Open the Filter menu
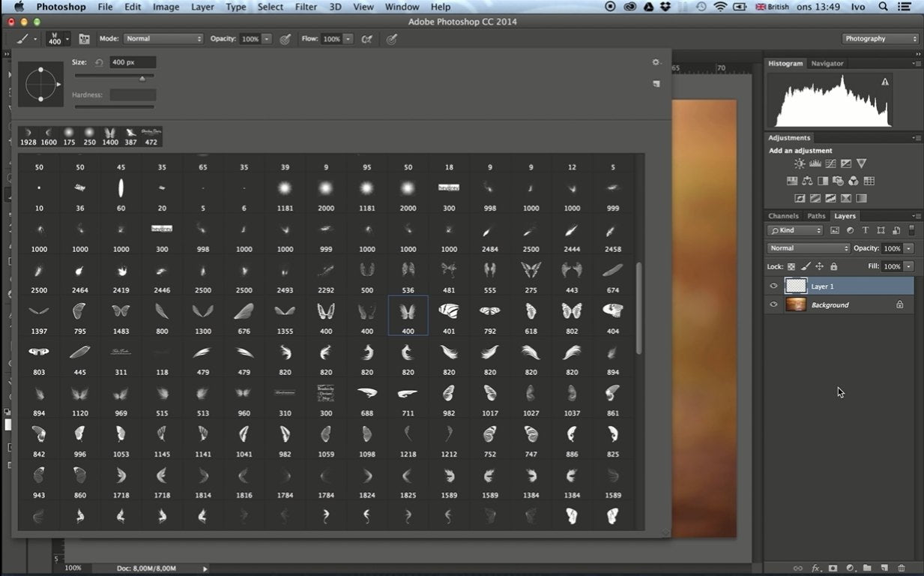Viewport: 924px width, 576px height. point(306,7)
